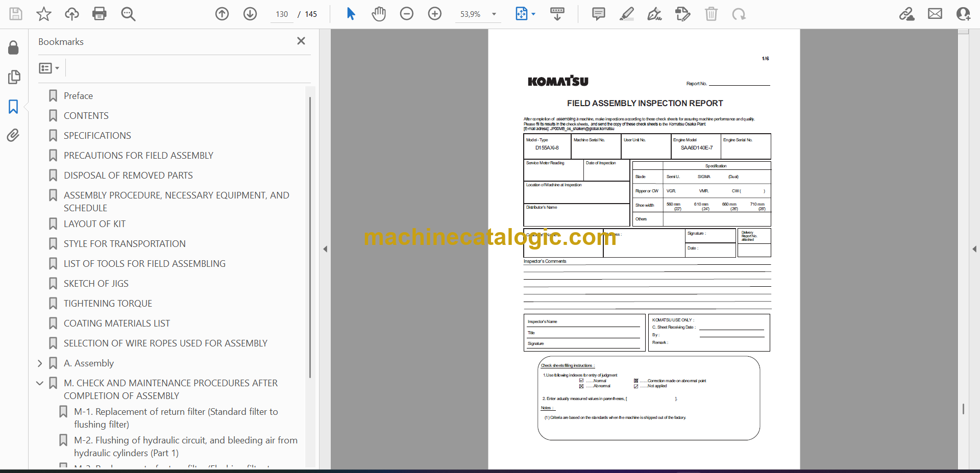
Task: Select SELECTION OF WIRE ROPES bookmark
Action: tap(165, 343)
